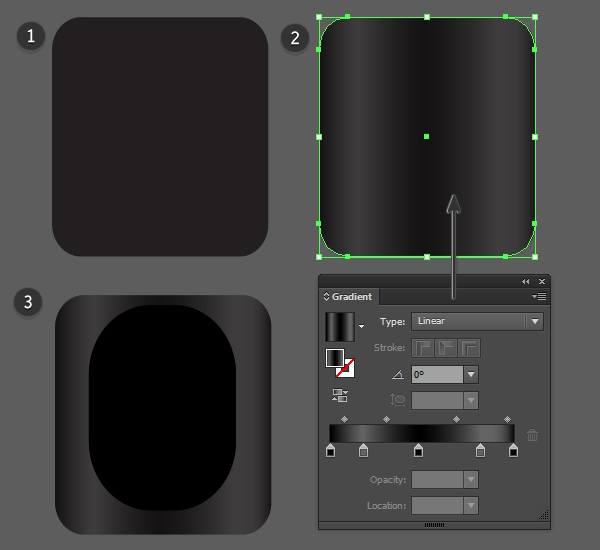Viewport: 600px width, 550px height.
Task: Click right-middle bounding box handle of selection
Action: click(535, 137)
